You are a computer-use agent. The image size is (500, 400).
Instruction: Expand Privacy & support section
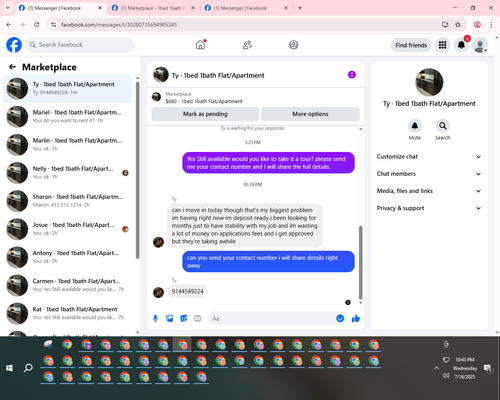click(429, 208)
